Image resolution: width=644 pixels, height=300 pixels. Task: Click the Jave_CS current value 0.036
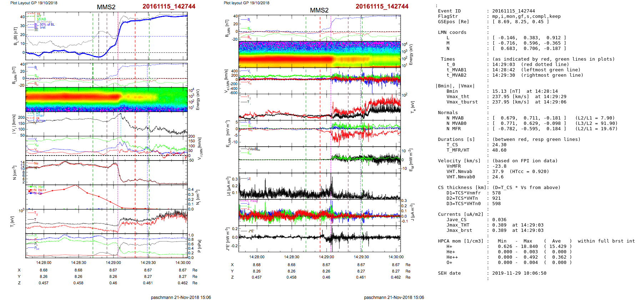point(499,220)
